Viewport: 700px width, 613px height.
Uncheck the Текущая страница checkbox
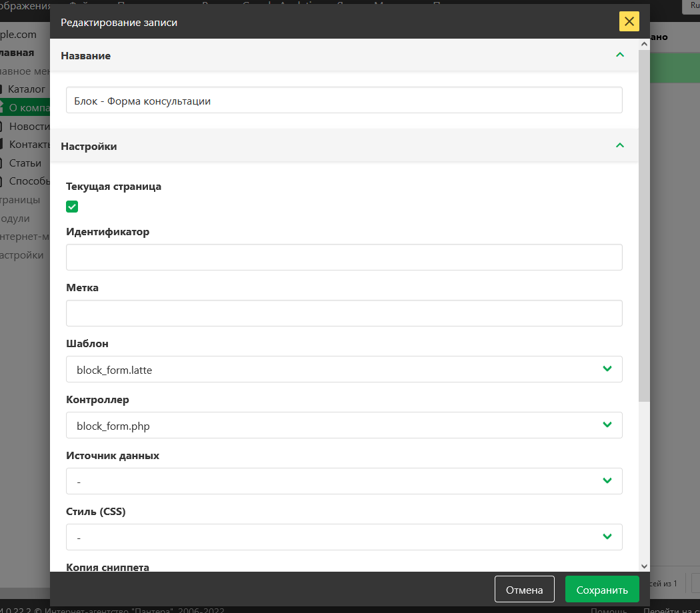click(x=72, y=207)
